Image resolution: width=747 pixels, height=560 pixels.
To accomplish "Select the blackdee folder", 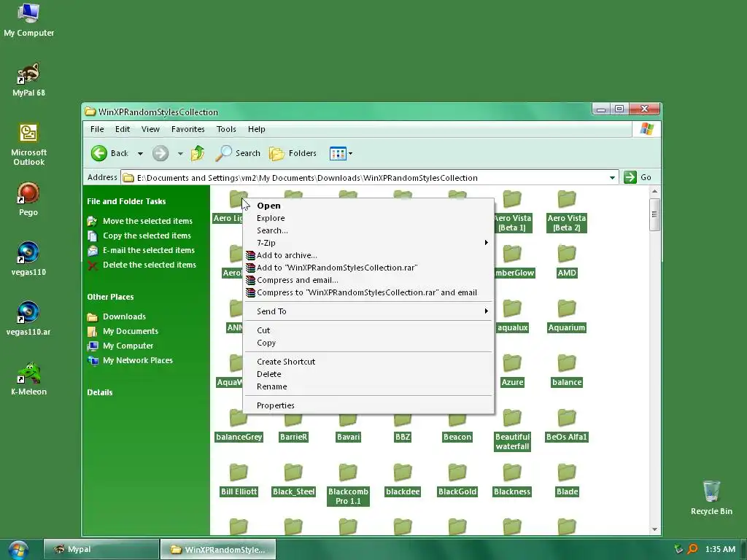I will click(403, 480).
